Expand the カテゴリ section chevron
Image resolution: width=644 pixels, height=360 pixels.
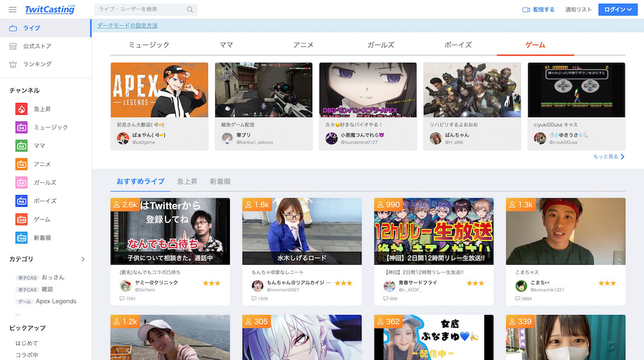pos(82,260)
